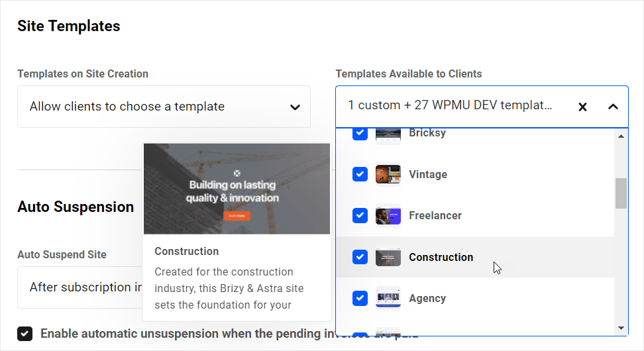Image resolution: width=644 pixels, height=351 pixels.
Task: Click the Construction template thumbnail icon
Action: point(388,257)
